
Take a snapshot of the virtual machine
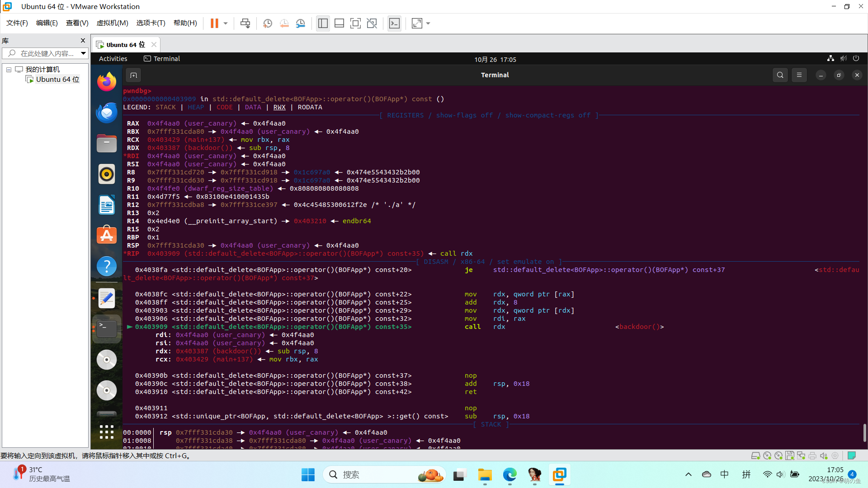[267, 23]
